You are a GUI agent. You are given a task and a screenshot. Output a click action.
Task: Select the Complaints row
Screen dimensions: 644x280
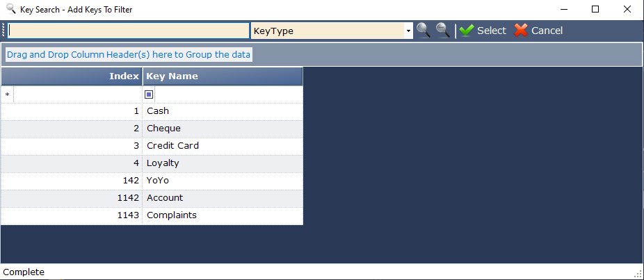pyautogui.click(x=152, y=215)
